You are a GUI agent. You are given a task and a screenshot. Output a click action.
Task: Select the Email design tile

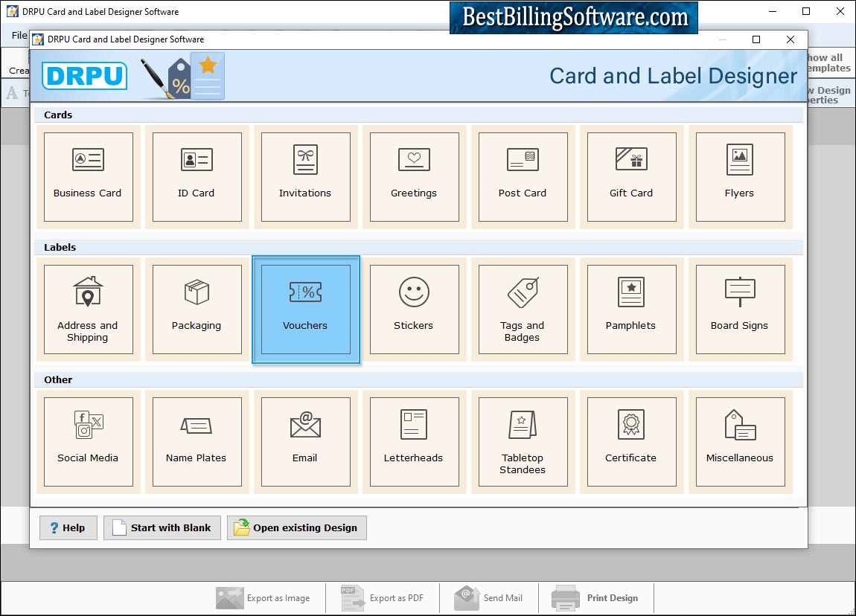(x=306, y=442)
